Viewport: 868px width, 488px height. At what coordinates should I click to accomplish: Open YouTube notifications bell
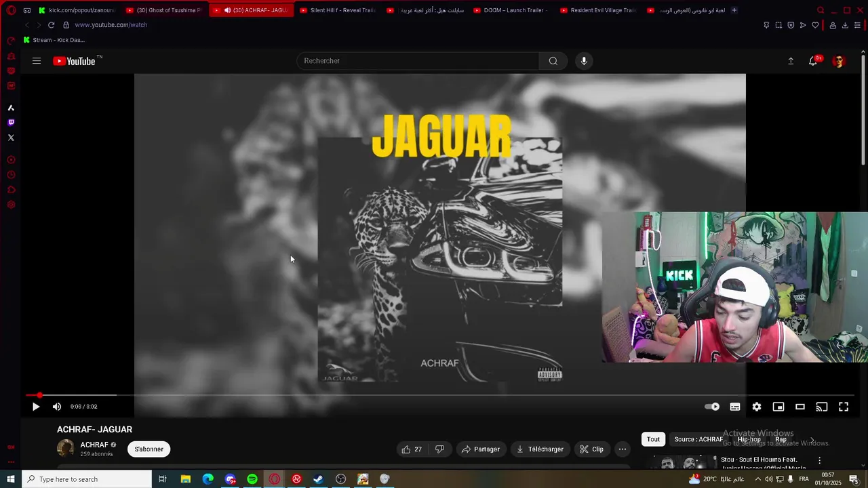(813, 61)
